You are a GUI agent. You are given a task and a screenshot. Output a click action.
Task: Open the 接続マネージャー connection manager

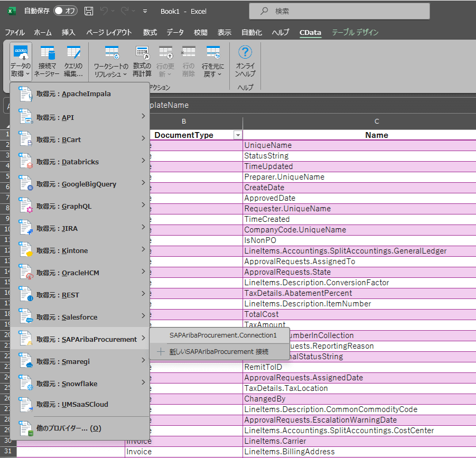(46, 62)
